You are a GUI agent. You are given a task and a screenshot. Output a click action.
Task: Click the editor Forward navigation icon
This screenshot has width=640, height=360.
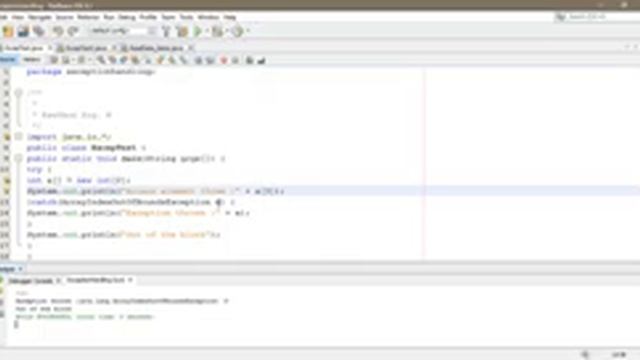coord(82,60)
